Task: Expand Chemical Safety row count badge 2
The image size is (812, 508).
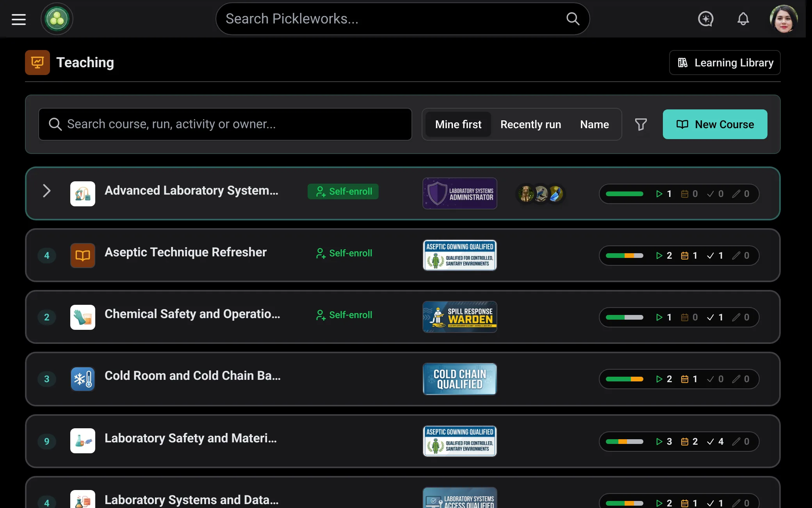Action: coord(47,317)
